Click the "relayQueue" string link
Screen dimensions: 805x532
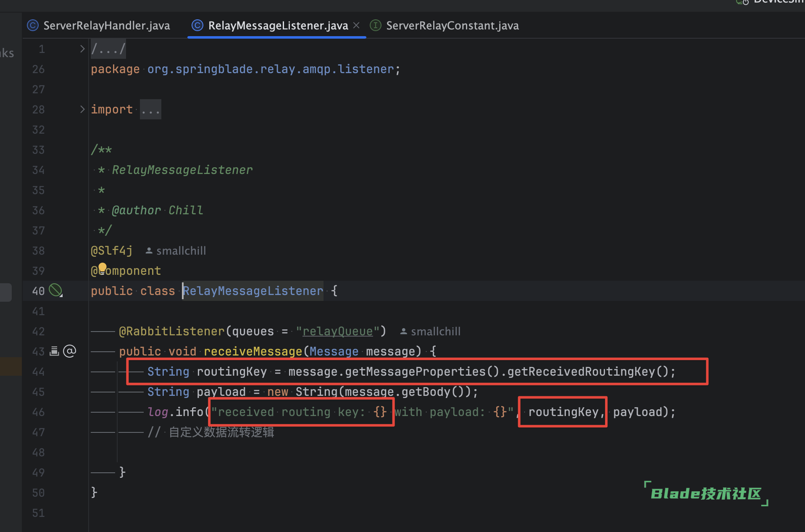(x=337, y=332)
